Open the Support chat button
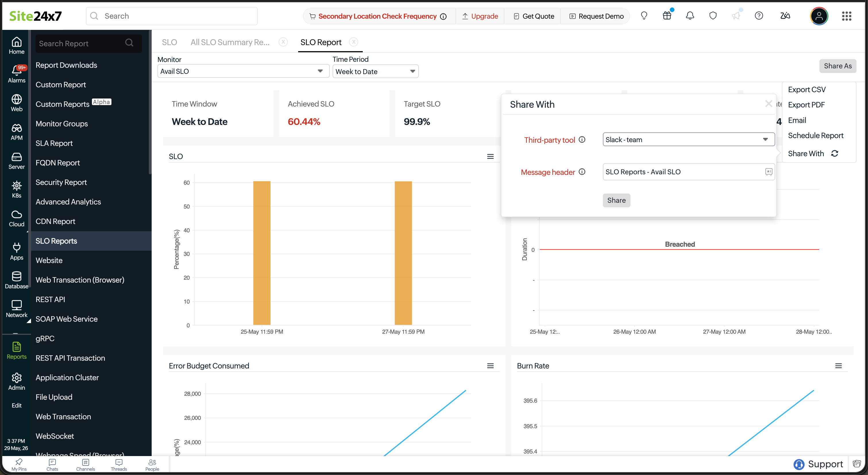Image resolution: width=868 pixels, height=475 pixels. tap(818, 464)
